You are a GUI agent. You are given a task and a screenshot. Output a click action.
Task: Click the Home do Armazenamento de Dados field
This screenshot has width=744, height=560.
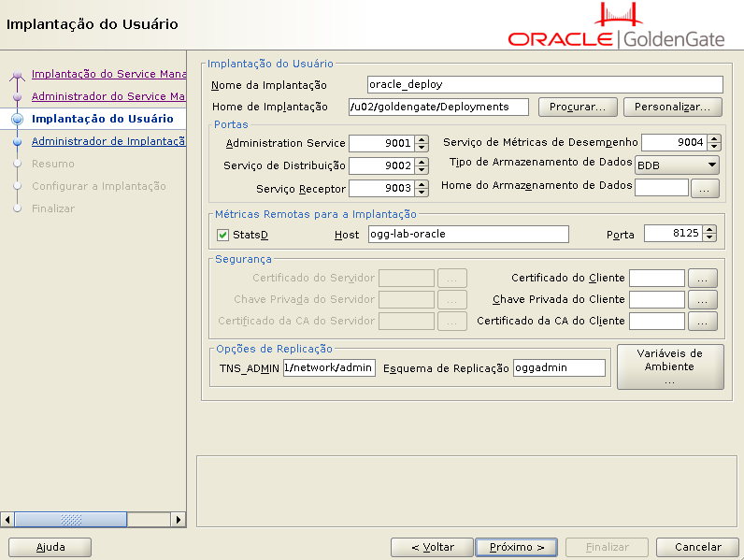tap(662, 188)
